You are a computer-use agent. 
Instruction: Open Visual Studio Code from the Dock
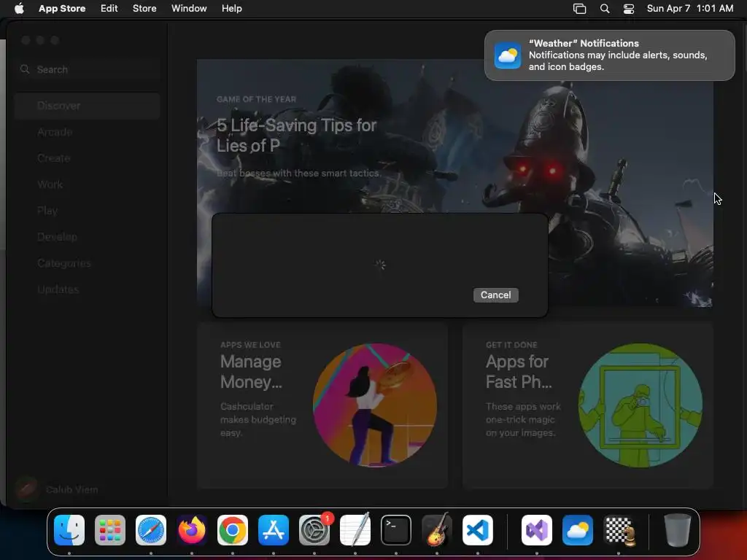[478, 530]
